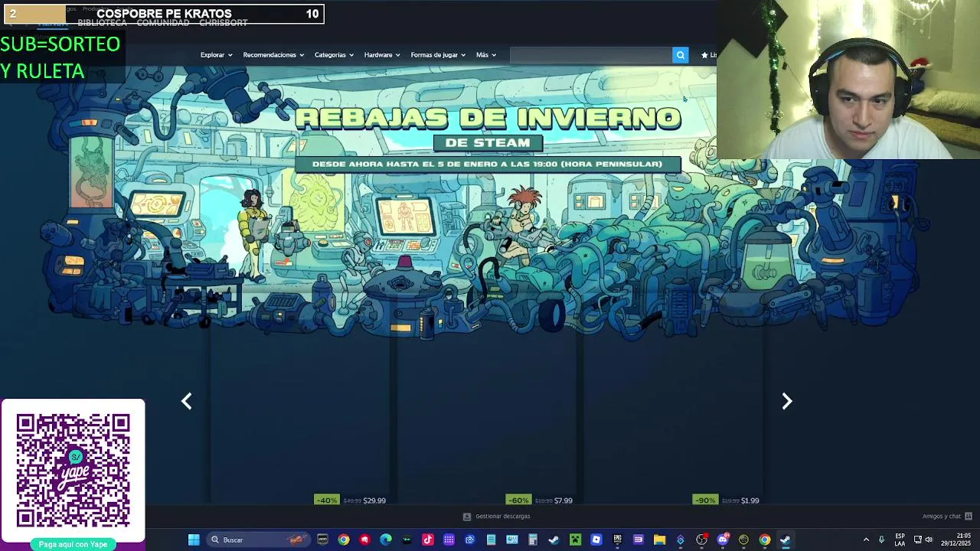980x551 pixels.
Task: Open the clock and date flyout
Action: (x=955, y=540)
